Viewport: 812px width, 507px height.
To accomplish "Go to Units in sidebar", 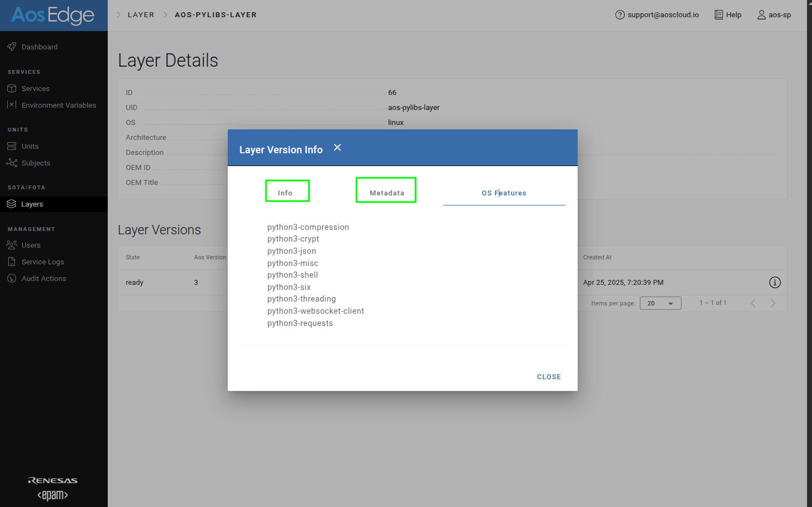I will [x=30, y=147].
